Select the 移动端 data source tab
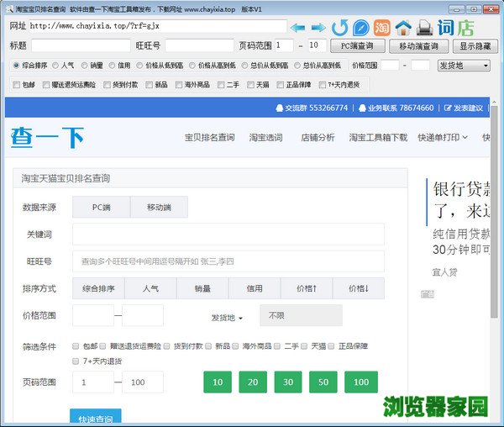Screen dimensions: 504x427 coord(158,207)
